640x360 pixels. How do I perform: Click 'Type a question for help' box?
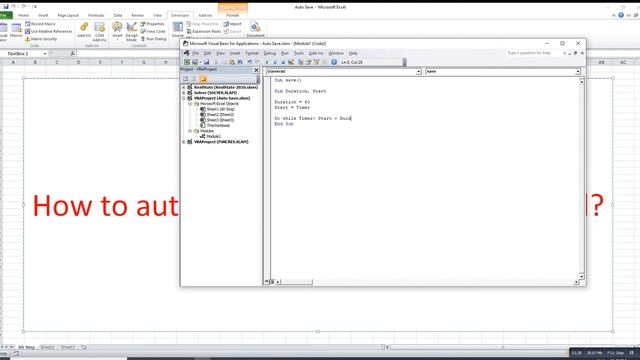pos(529,53)
